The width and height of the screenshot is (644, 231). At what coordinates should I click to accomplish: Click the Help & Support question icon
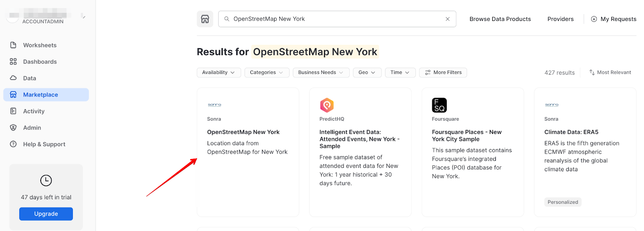click(13, 144)
